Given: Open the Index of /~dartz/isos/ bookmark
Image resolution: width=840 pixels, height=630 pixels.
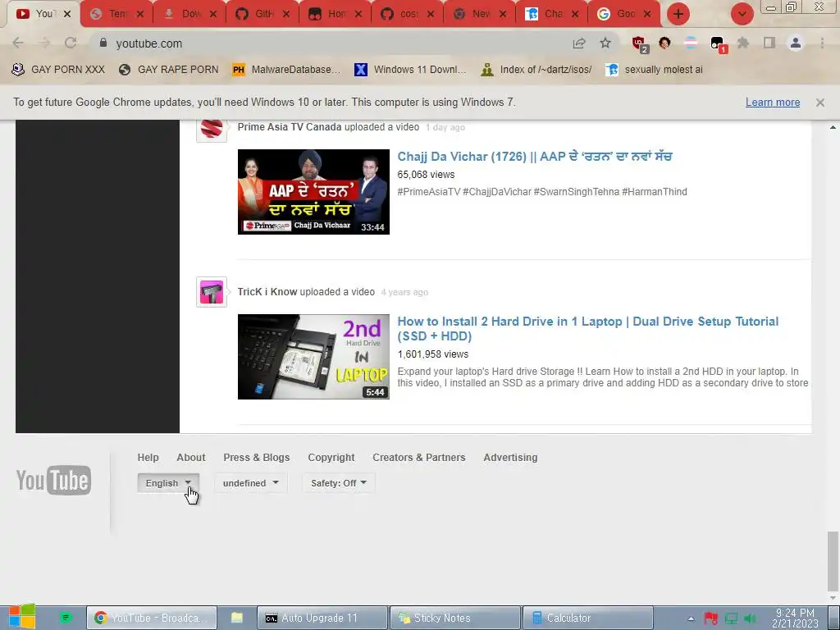Looking at the screenshot, I should pyautogui.click(x=536, y=70).
